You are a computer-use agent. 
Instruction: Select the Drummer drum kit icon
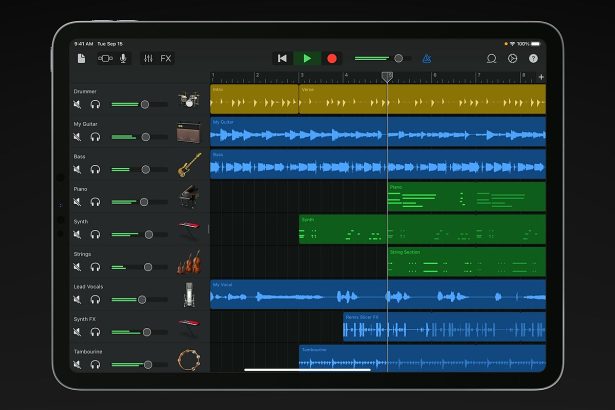tap(189, 99)
